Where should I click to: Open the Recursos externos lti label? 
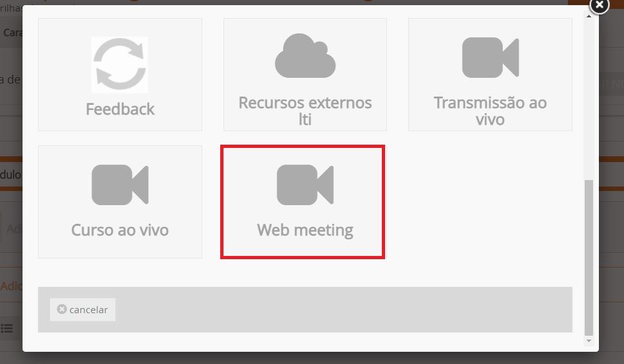click(x=305, y=111)
